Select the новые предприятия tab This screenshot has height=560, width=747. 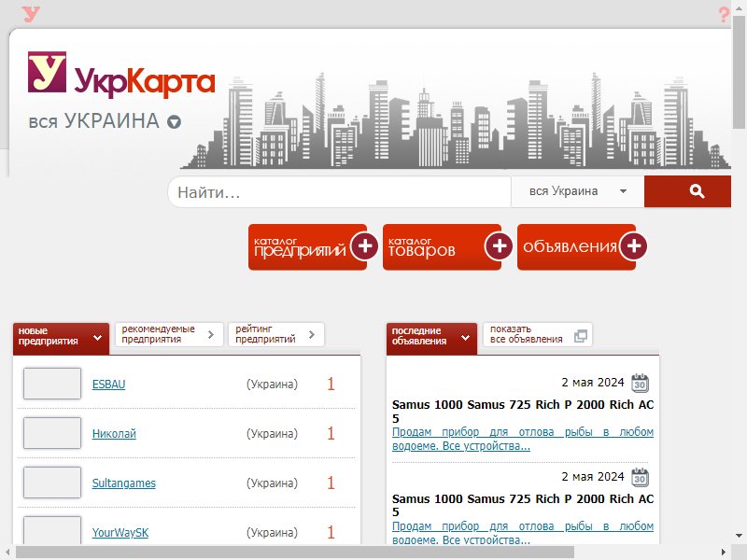(61, 339)
